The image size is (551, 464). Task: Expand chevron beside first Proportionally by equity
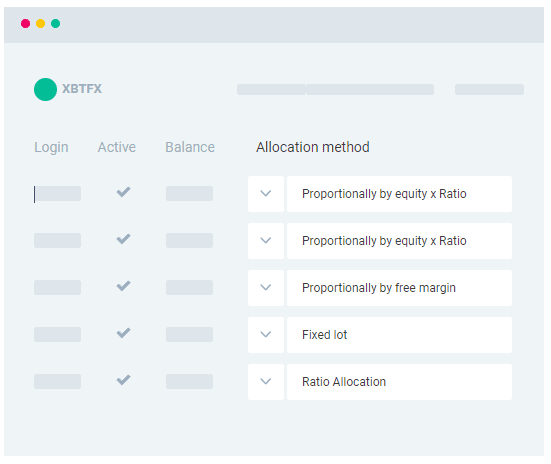266,194
